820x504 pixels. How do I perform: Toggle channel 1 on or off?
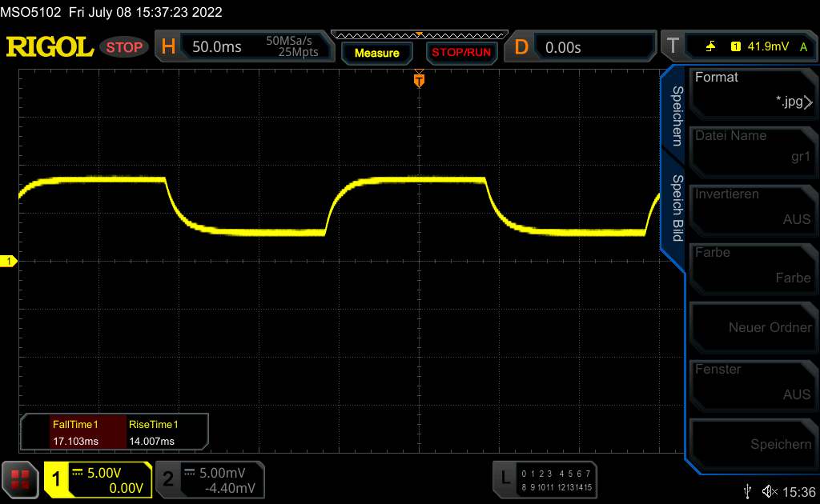pyautogui.click(x=97, y=479)
